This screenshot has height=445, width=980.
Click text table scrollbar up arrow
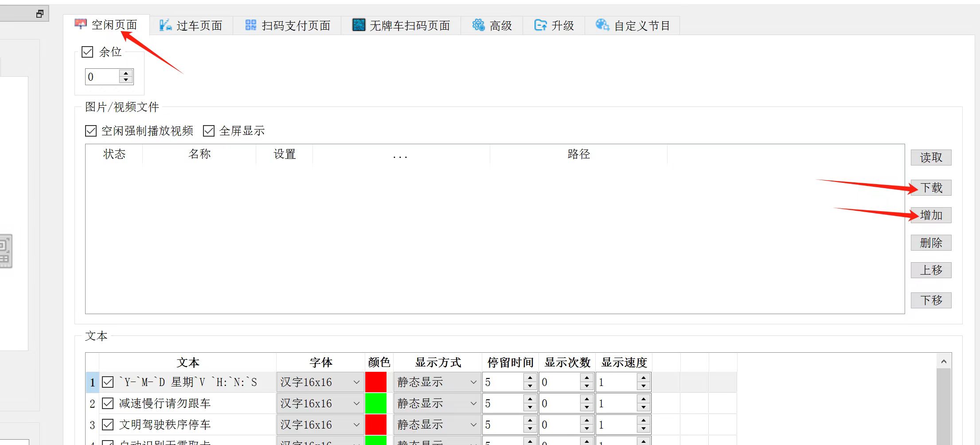944,362
